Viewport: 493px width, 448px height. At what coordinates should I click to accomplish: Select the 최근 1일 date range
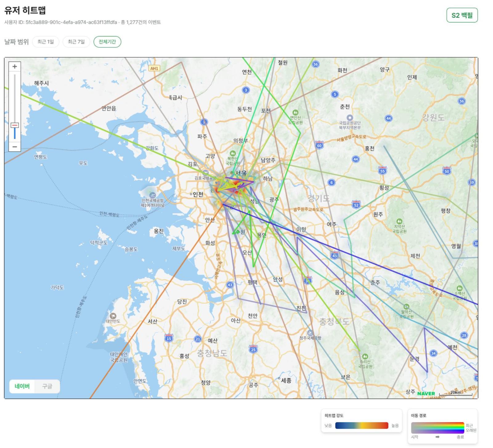(x=46, y=42)
